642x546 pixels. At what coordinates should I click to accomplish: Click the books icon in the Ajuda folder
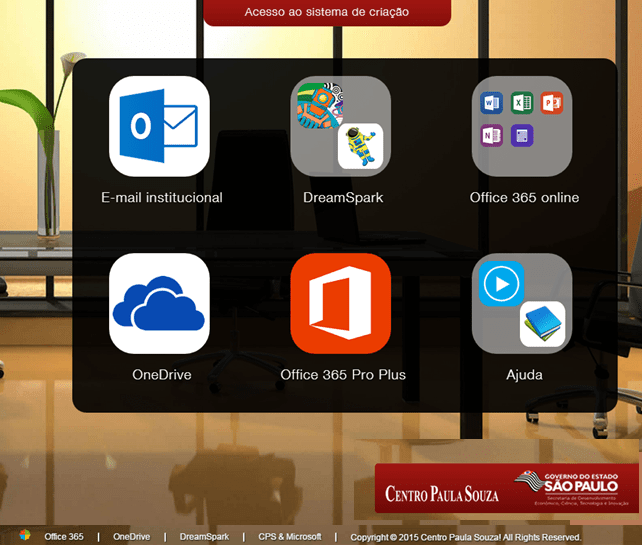coord(542,324)
